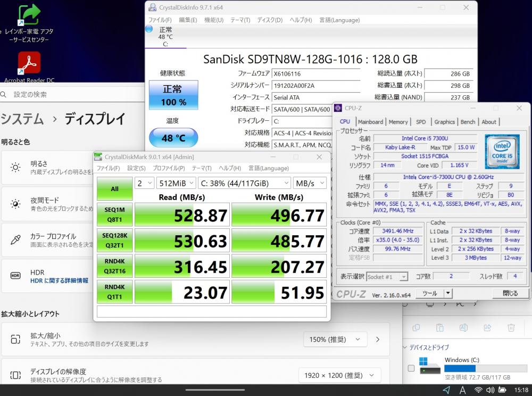Switch to the Memory tab in CPU-Z
This screenshot has width=532, height=396.
click(398, 122)
